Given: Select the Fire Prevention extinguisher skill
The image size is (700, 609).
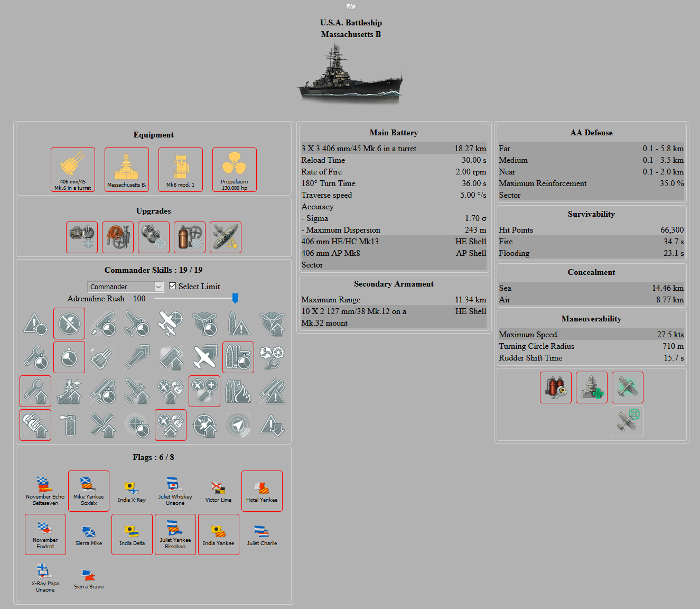Looking at the screenshot, I should point(69,425).
